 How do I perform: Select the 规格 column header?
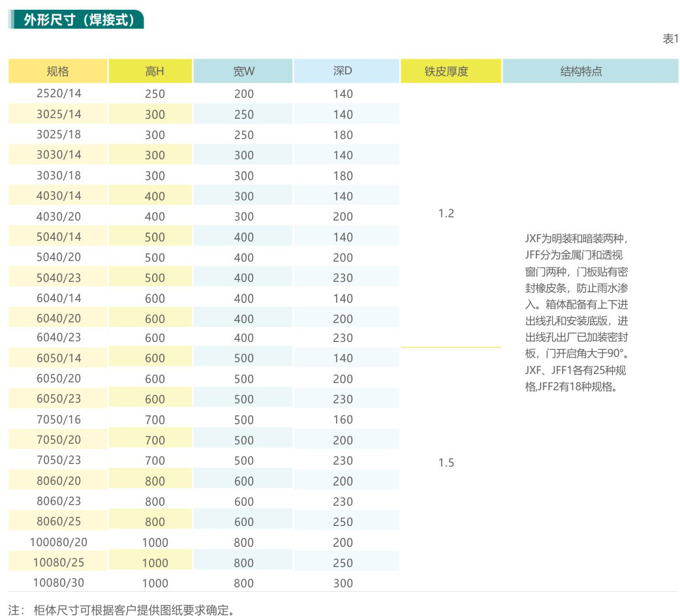tap(57, 71)
